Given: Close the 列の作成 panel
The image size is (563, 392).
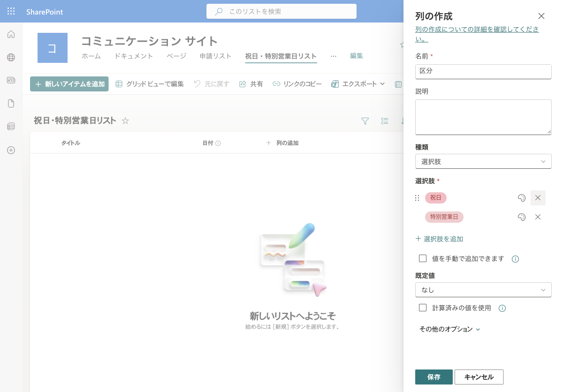Looking at the screenshot, I should [541, 16].
